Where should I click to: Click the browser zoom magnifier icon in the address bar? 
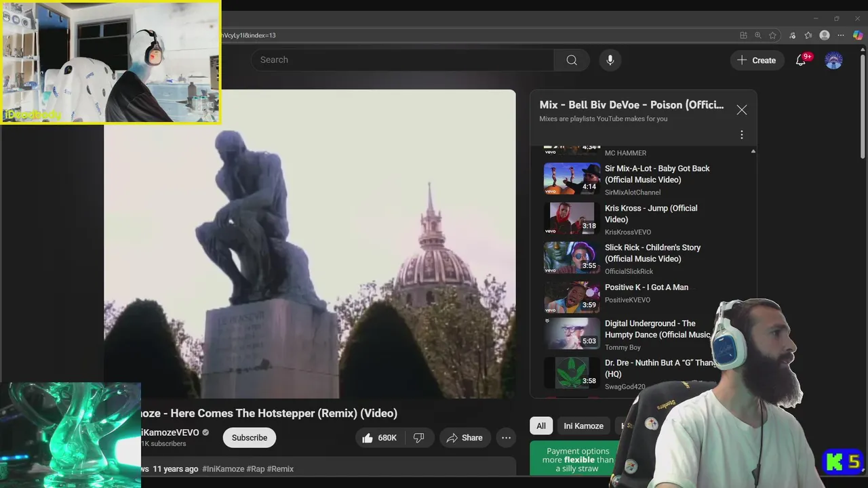point(758,35)
